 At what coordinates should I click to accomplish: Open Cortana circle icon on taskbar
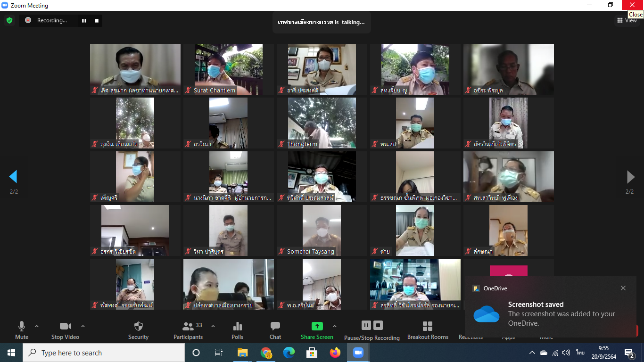coord(196,353)
